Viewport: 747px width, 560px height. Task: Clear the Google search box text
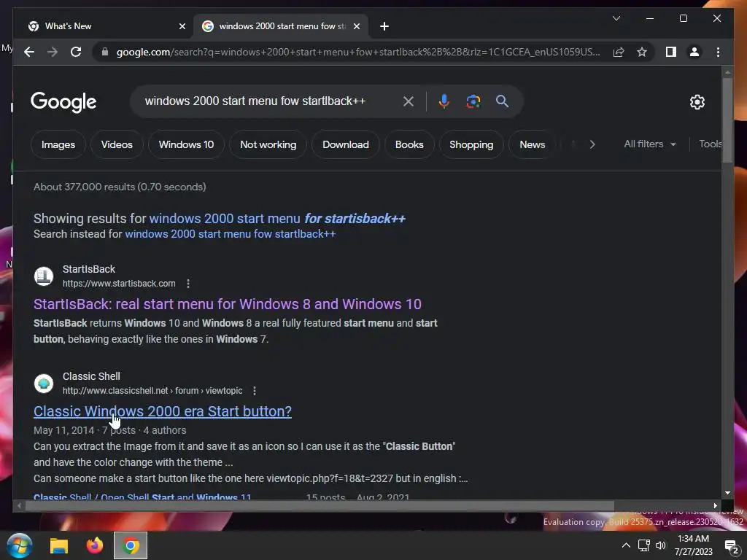pos(409,101)
